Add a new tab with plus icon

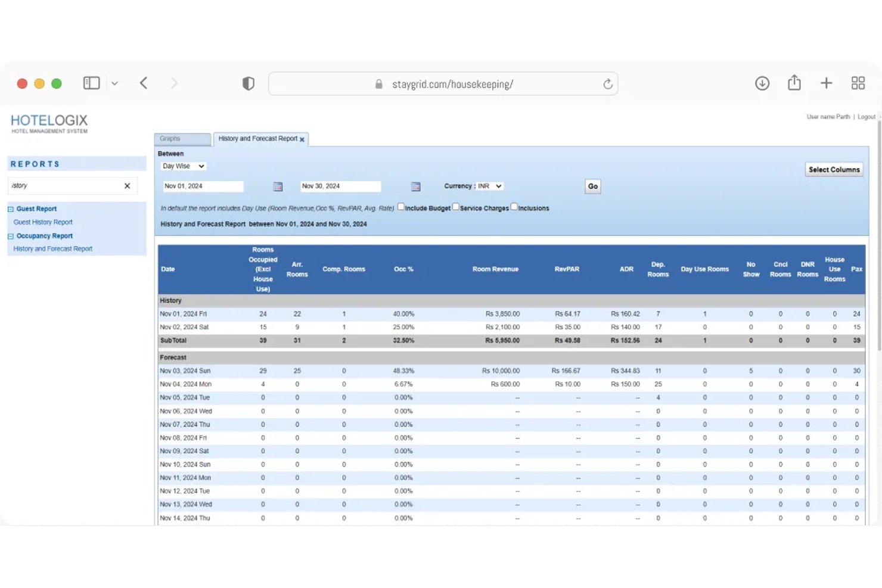[826, 83]
